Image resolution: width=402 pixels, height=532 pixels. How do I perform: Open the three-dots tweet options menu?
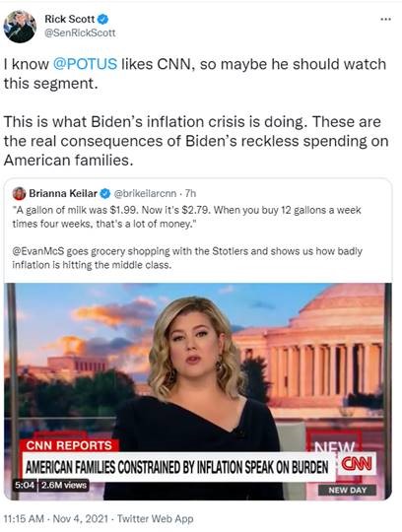point(385,20)
